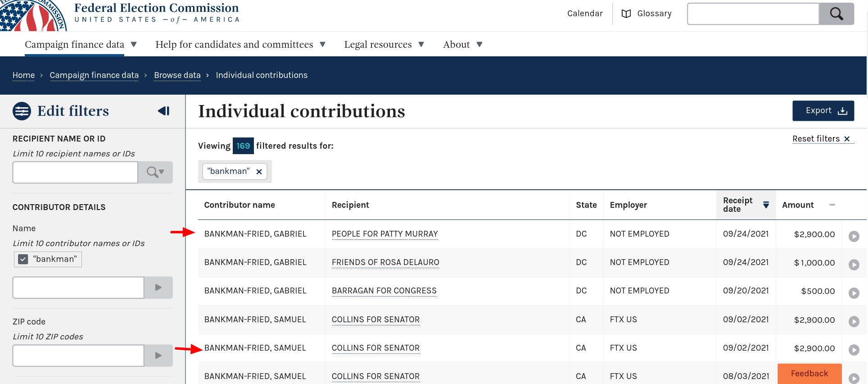Open PEOPLE FOR PATTY MURRAY recipient link
The height and width of the screenshot is (384, 868).
(x=385, y=234)
